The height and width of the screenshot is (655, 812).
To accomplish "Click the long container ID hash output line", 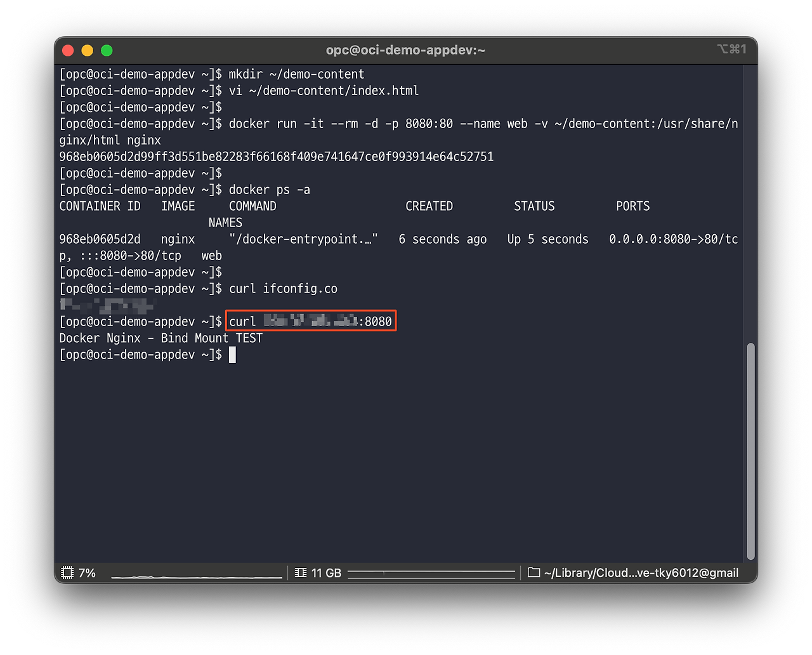I will tap(276, 157).
